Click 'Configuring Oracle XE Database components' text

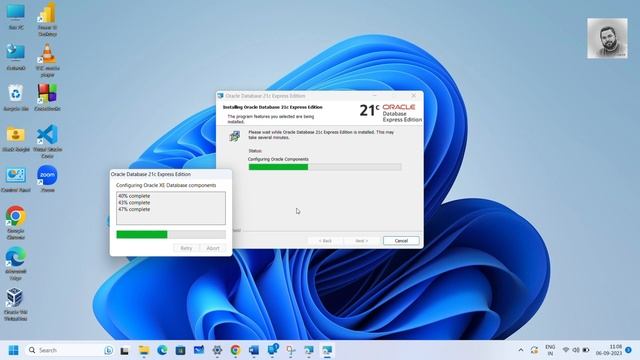(166, 185)
